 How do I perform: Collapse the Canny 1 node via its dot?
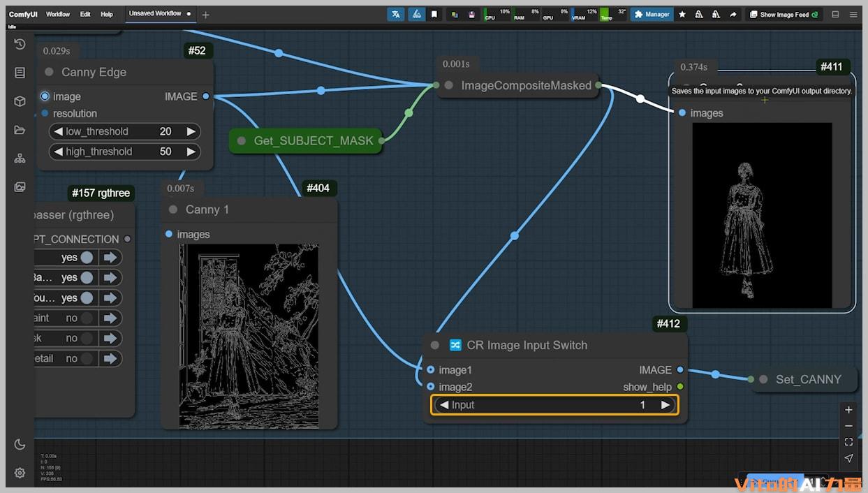coord(173,209)
